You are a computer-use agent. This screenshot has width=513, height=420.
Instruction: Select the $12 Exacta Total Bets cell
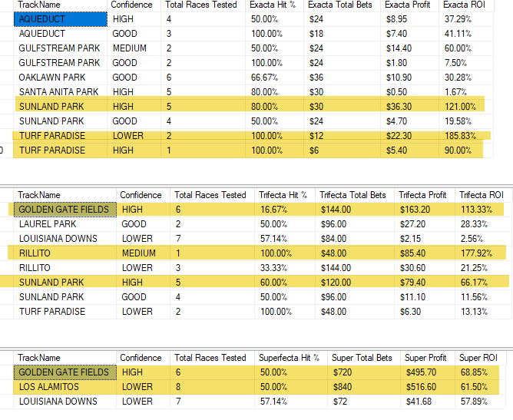pos(342,136)
